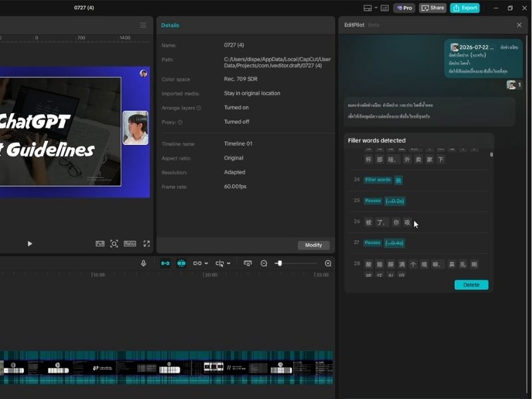Toggle the preview axis cover icon
This screenshot has width=532, height=399.
point(247,263)
